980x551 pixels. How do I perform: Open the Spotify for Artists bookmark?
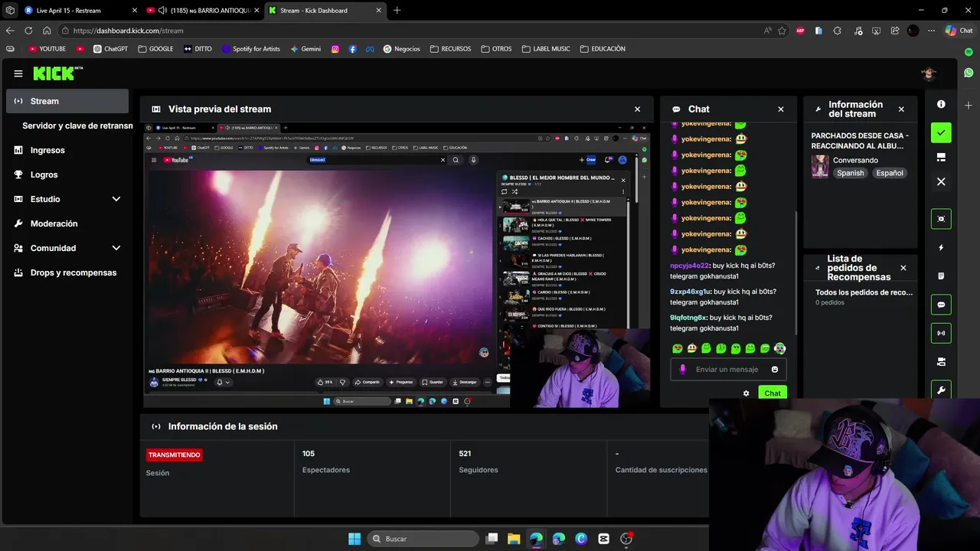(251, 49)
